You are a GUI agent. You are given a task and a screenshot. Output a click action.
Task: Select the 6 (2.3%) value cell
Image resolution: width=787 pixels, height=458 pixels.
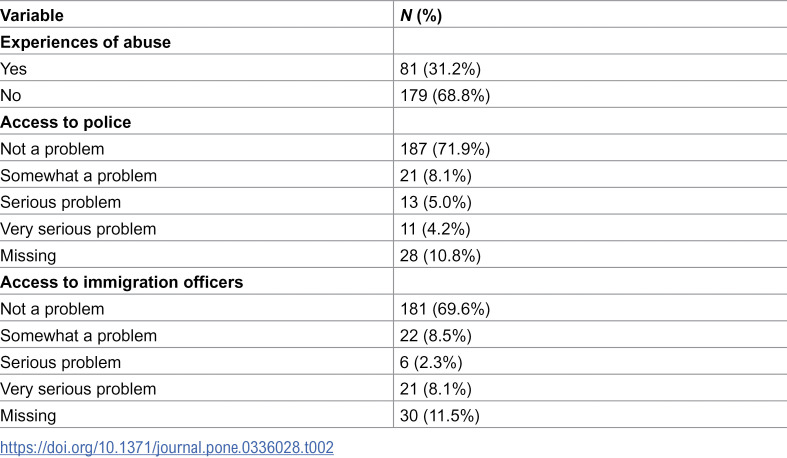tap(431, 362)
